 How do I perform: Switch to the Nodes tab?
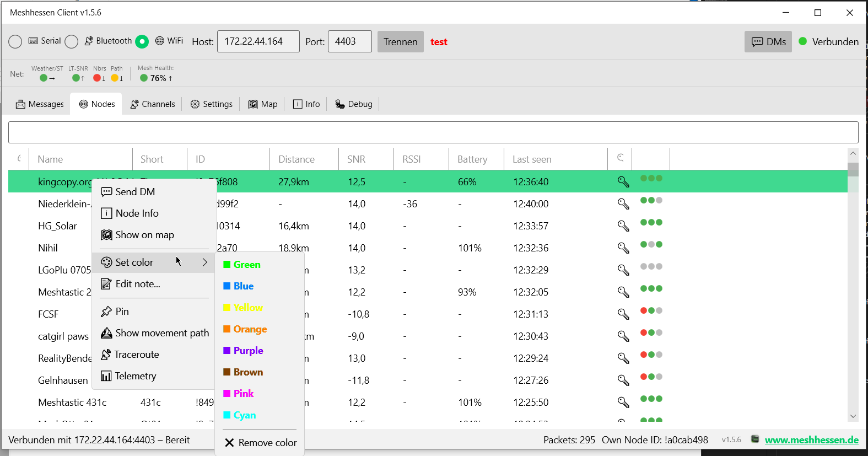click(97, 104)
